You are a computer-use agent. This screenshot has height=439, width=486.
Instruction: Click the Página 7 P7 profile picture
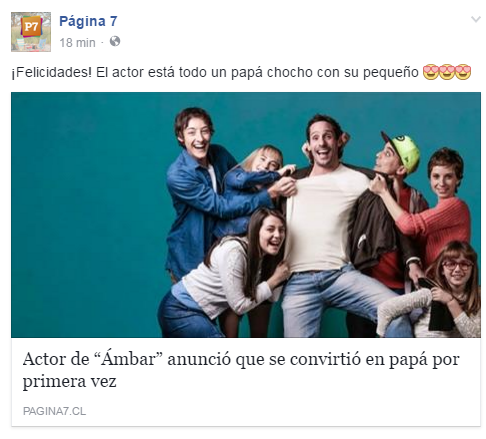(31, 32)
